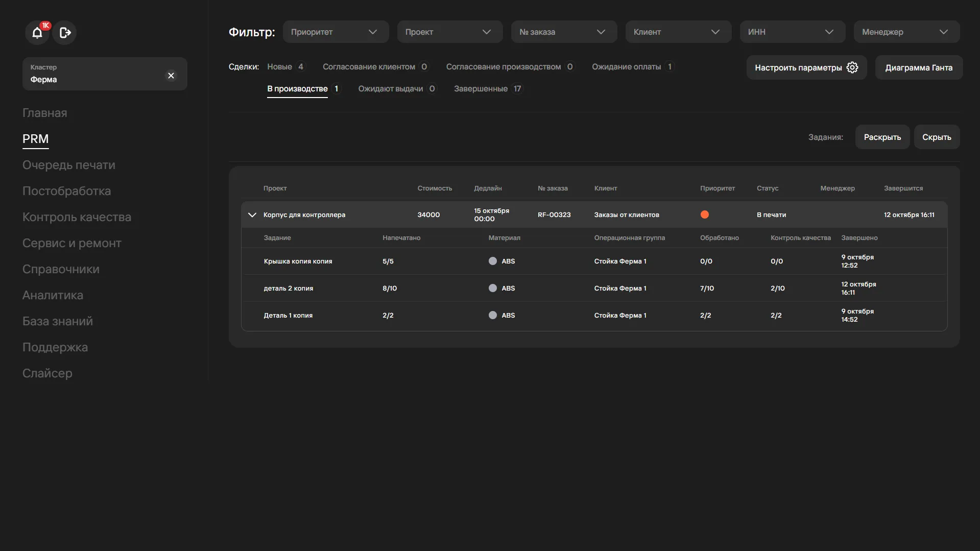Click ABS material dot for деталь 2 копия

click(492, 289)
